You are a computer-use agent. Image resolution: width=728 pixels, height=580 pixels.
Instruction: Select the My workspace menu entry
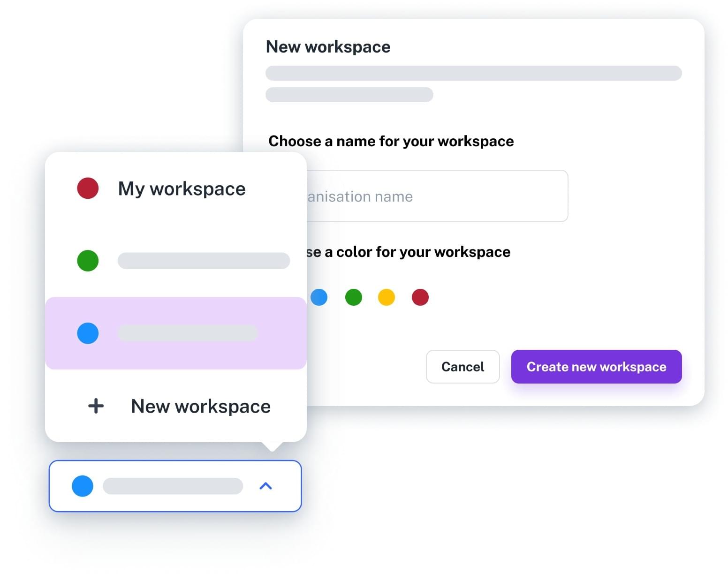click(182, 188)
